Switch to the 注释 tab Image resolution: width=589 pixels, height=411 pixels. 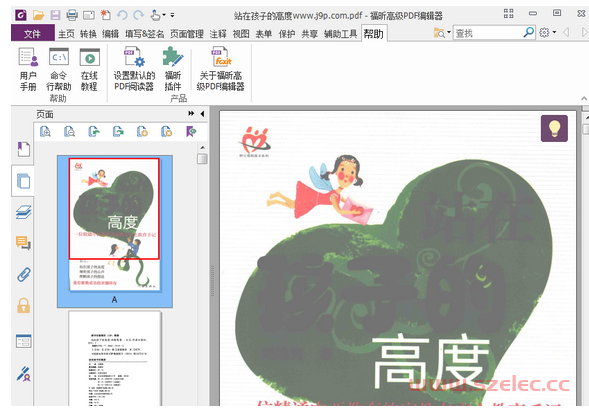(218, 34)
